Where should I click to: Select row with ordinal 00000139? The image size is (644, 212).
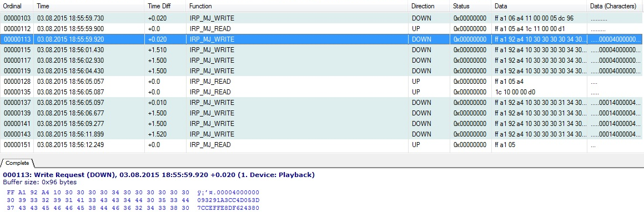(x=322, y=113)
